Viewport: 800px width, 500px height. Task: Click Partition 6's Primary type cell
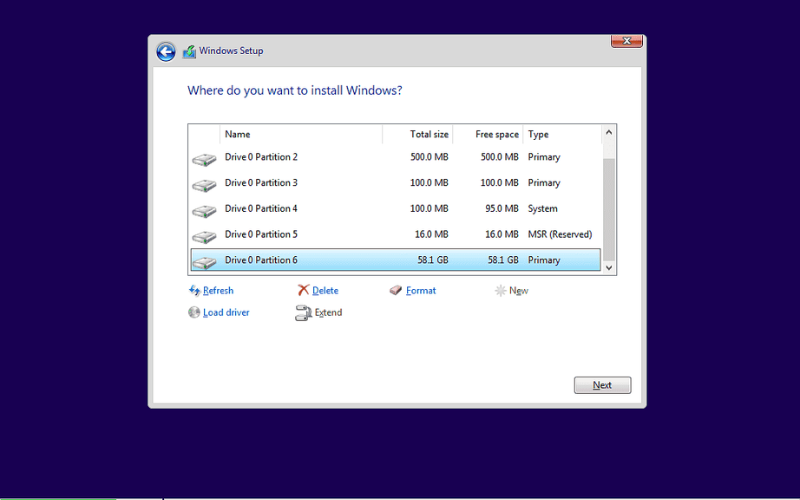pyautogui.click(x=544, y=260)
